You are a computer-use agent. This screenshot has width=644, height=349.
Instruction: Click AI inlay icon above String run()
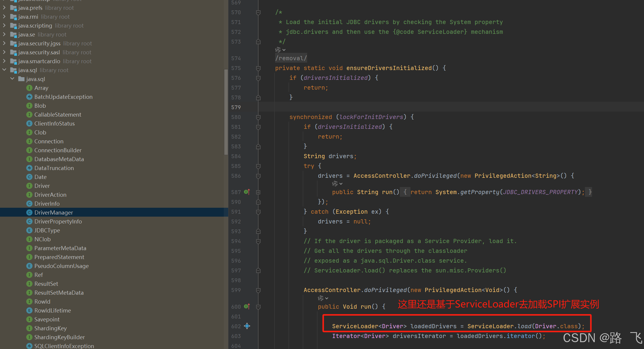pyautogui.click(x=335, y=184)
